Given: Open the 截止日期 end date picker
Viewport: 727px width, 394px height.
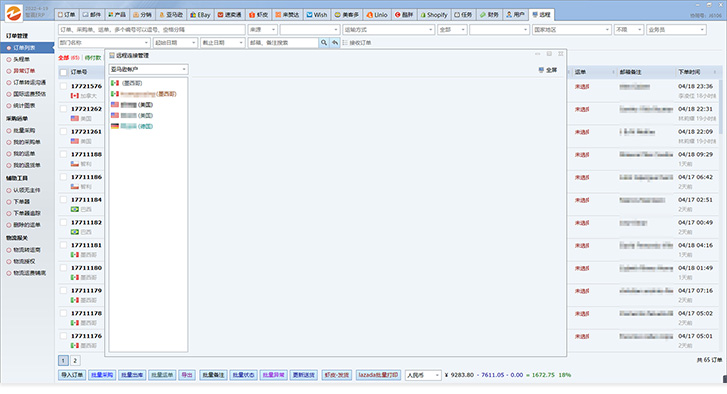Looking at the screenshot, I should 223,43.
